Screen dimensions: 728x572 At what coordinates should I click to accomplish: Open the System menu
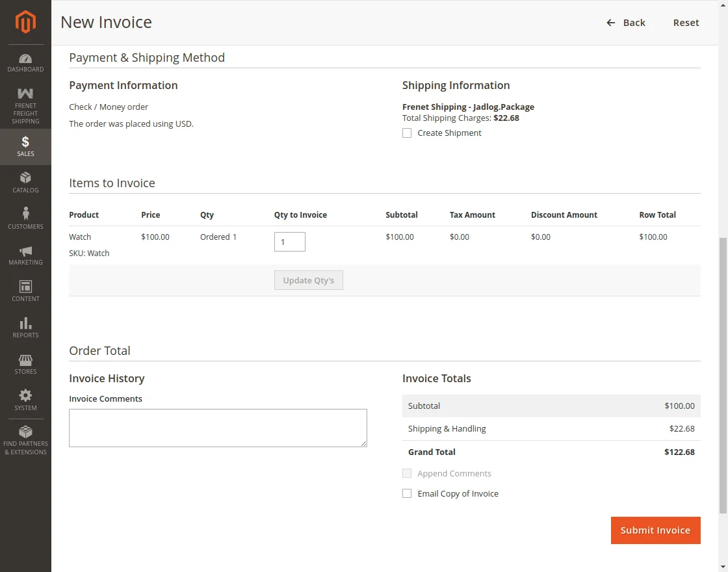25,400
